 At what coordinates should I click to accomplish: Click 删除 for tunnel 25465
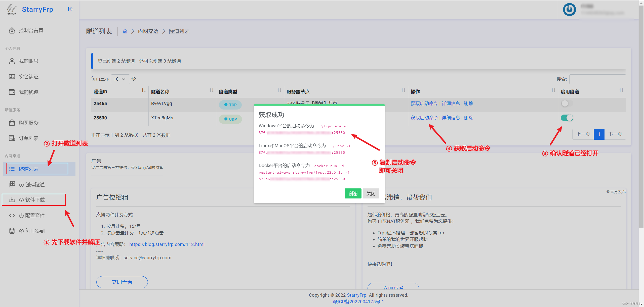click(x=468, y=103)
